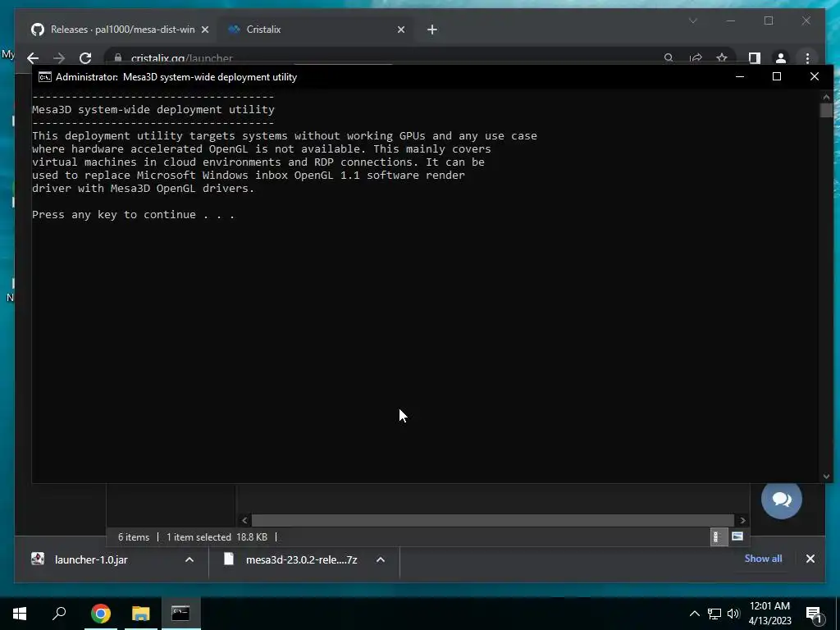Open downloaded launcher-1.0.jar file

point(91,559)
